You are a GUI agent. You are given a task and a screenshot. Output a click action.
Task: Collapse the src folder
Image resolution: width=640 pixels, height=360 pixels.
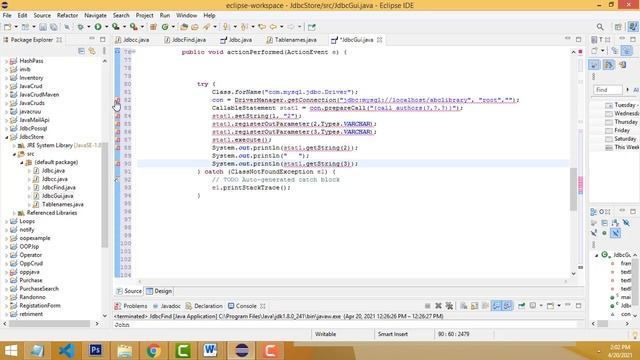(14, 154)
